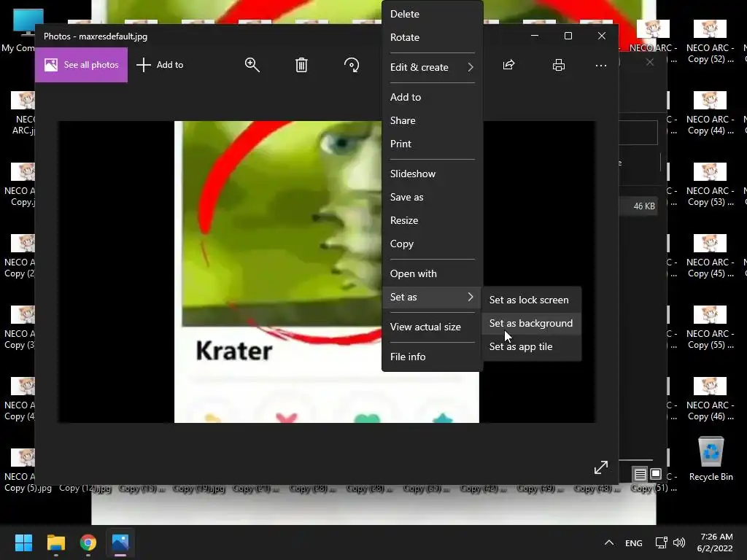Select Set as app tile
The height and width of the screenshot is (560, 747).
531,346
